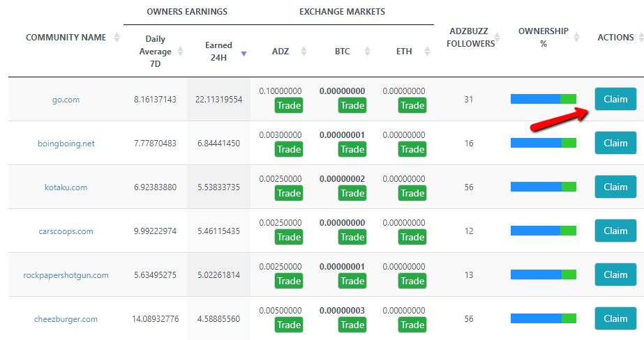Screen dimensions: 644x340
Task: Sort the ETH column
Action: tap(425, 51)
